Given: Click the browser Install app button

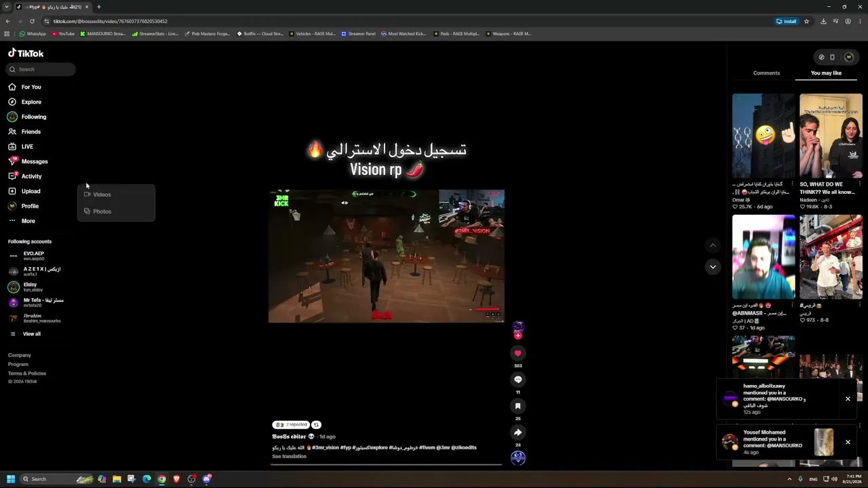Looking at the screenshot, I should coord(787,21).
